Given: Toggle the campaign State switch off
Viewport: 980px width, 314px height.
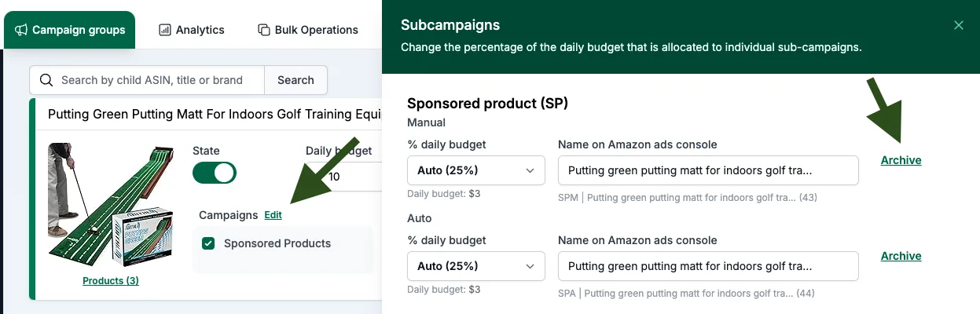Looking at the screenshot, I should pos(215,173).
